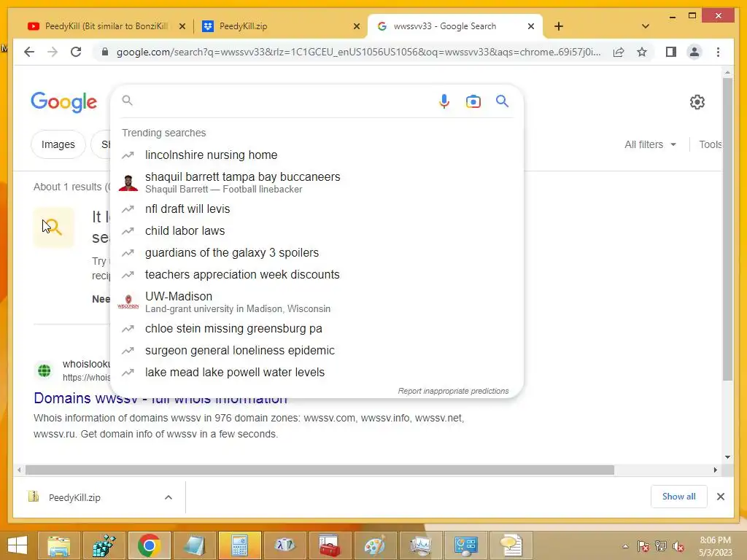Open the All filters dropdown
The height and width of the screenshot is (560, 747).
[650, 144]
